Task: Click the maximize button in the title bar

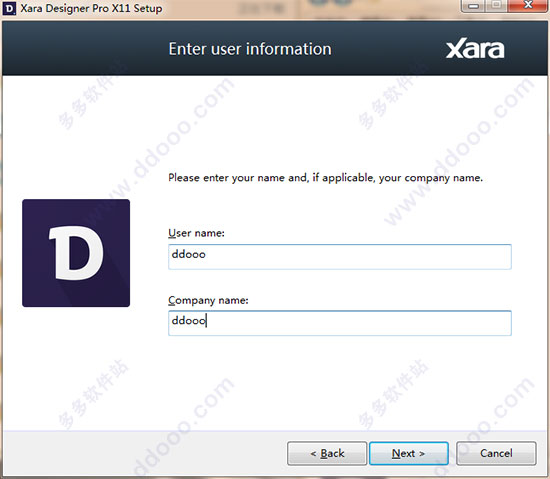Action: pyautogui.click(x=497, y=6)
